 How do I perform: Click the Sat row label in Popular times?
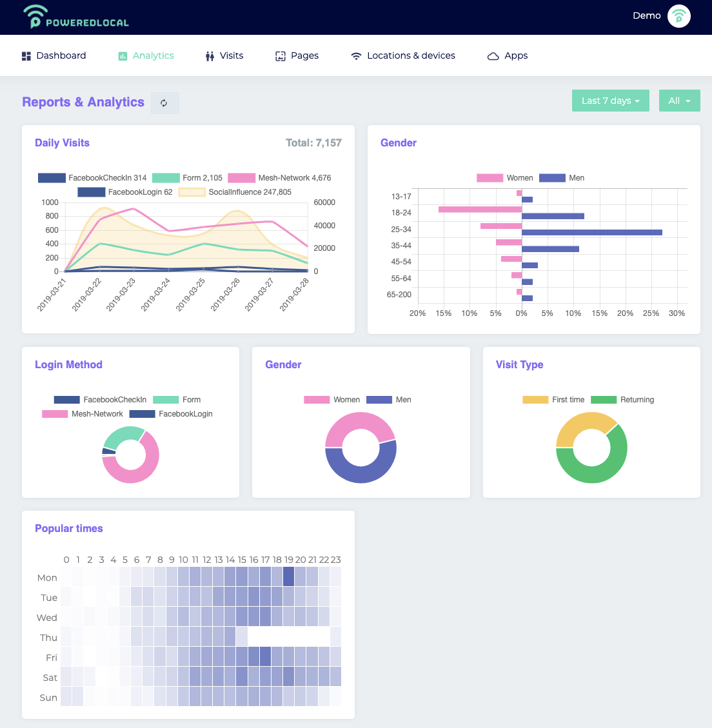click(50, 678)
